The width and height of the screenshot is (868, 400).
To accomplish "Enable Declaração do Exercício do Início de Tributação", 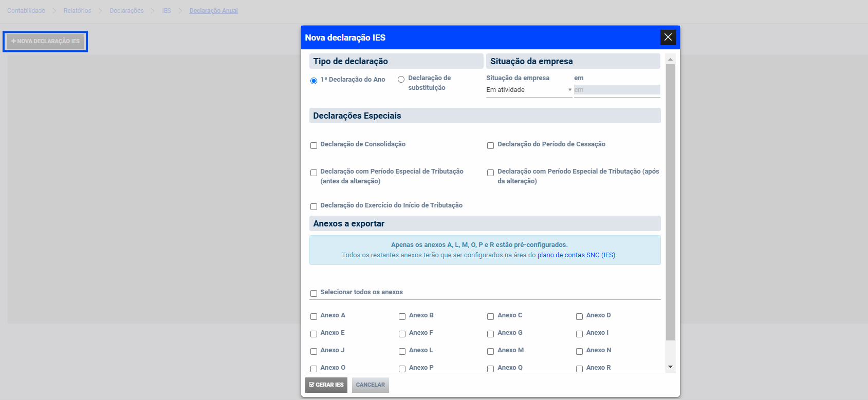I will [x=313, y=207].
